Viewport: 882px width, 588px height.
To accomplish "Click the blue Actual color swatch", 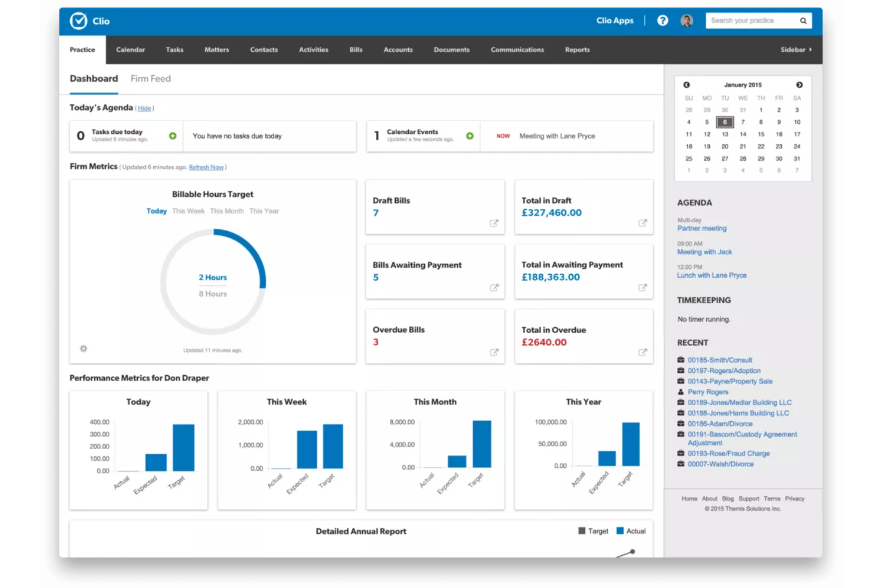I will (620, 530).
